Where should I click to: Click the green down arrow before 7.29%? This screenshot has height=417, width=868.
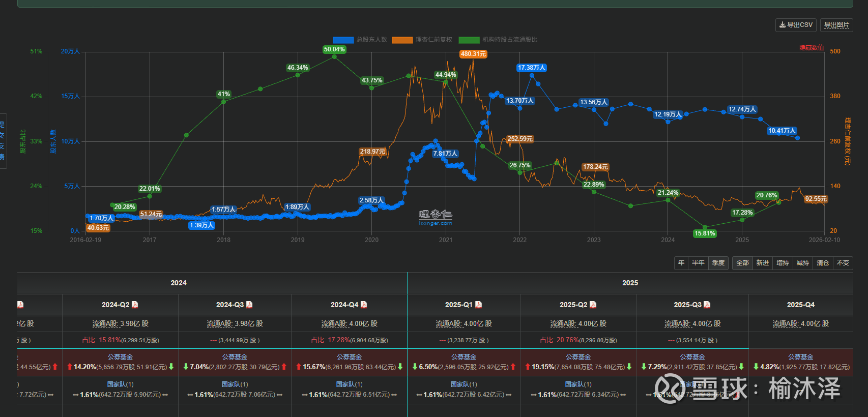click(x=644, y=367)
